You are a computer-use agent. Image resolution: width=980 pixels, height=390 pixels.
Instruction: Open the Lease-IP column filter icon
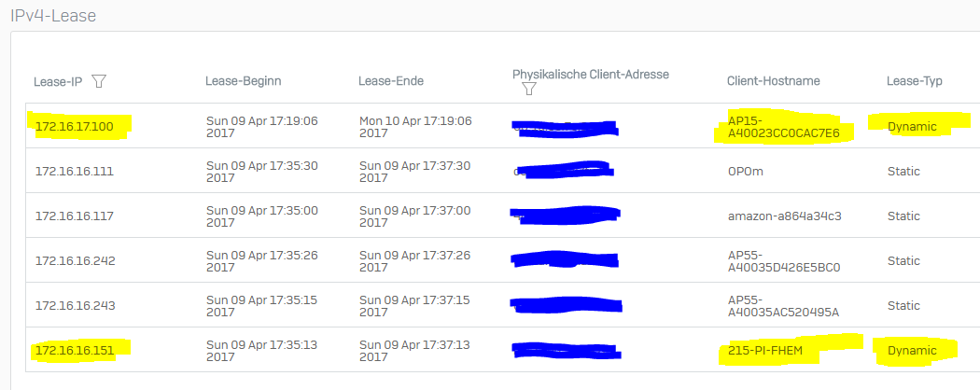click(x=99, y=81)
